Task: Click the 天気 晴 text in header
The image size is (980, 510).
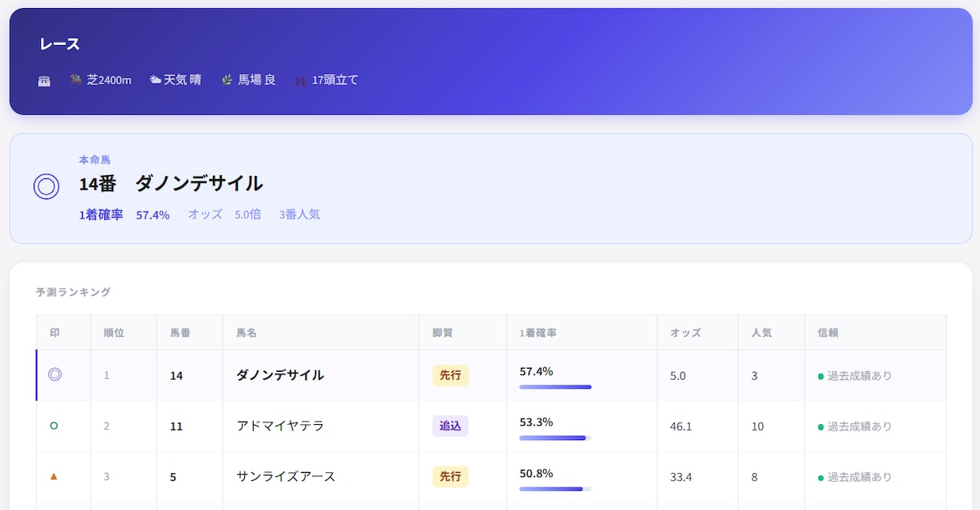Action: click(183, 80)
